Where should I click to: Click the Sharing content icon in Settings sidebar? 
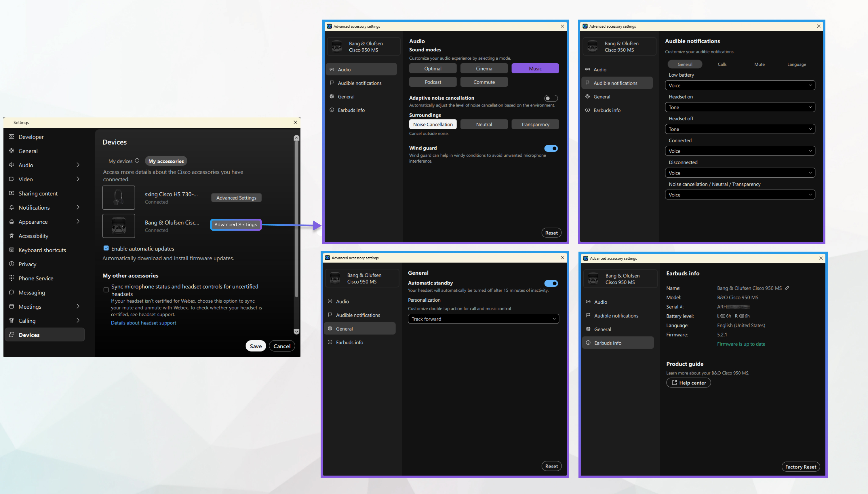point(12,193)
